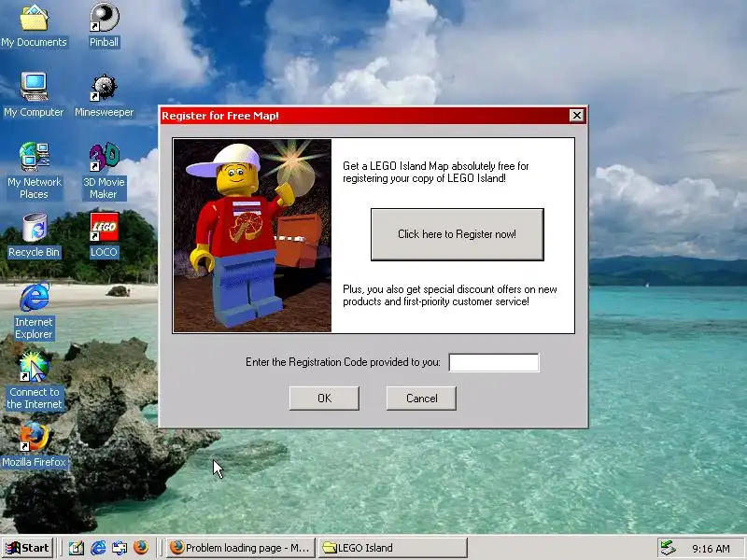Viewport: 747px width, 560px height.
Task: Select the Connect to the Internet shortcut
Action: coord(34,381)
